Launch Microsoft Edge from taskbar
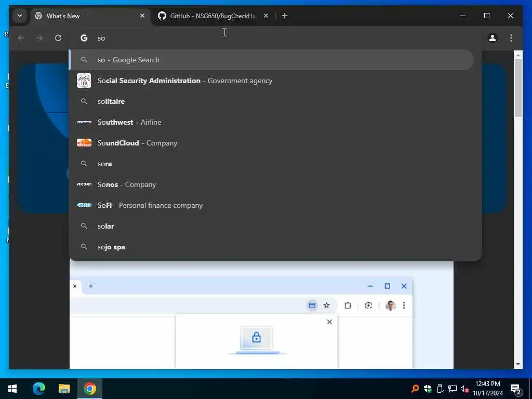The width and height of the screenshot is (532, 399). point(38,389)
